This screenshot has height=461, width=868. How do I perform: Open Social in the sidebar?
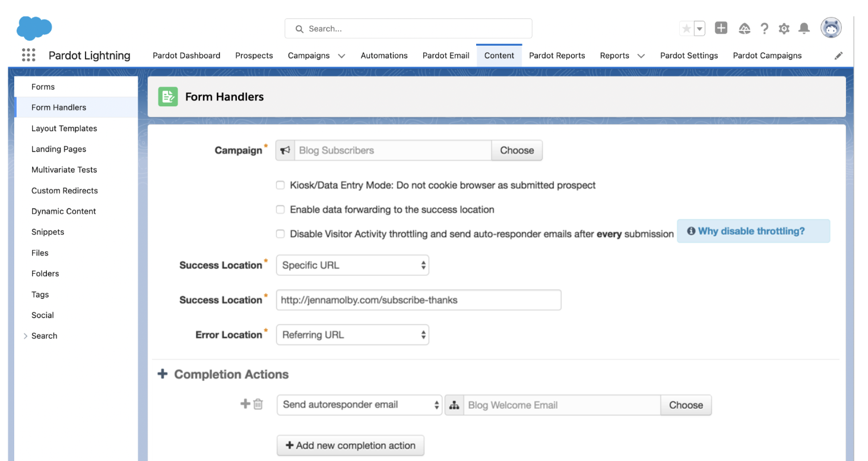tap(76, 315)
